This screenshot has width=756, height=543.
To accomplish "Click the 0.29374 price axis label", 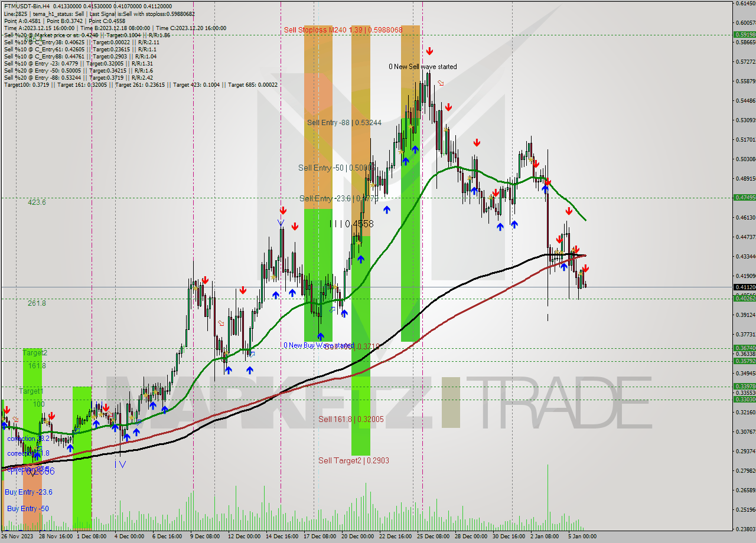I will point(745,451).
